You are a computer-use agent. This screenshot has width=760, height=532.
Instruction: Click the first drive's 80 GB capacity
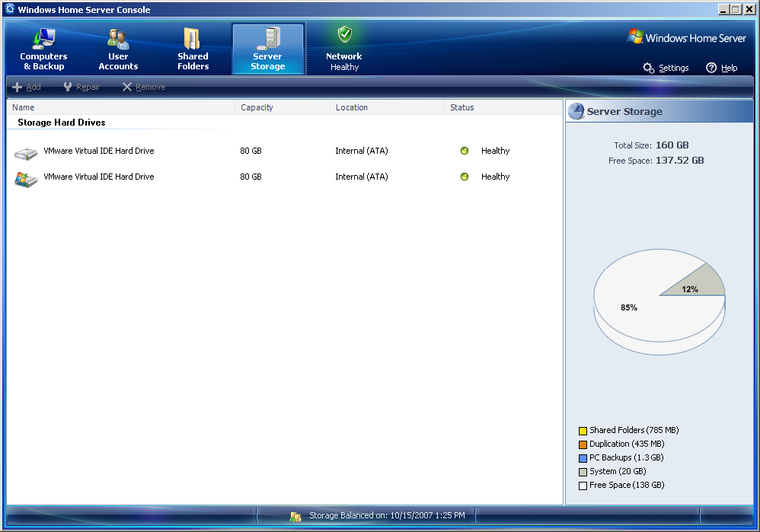click(251, 151)
